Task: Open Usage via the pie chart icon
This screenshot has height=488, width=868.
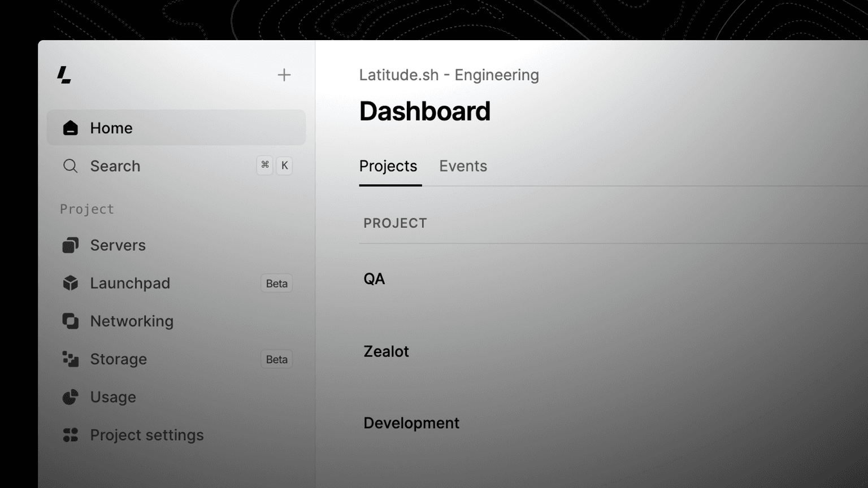Action: point(70,397)
